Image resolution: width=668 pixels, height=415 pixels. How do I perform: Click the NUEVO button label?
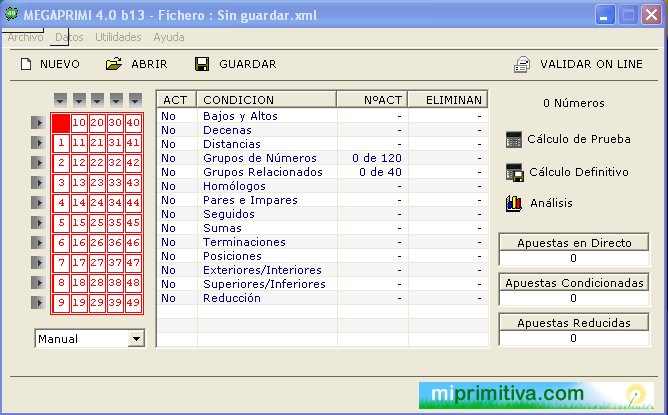pos(60,64)
